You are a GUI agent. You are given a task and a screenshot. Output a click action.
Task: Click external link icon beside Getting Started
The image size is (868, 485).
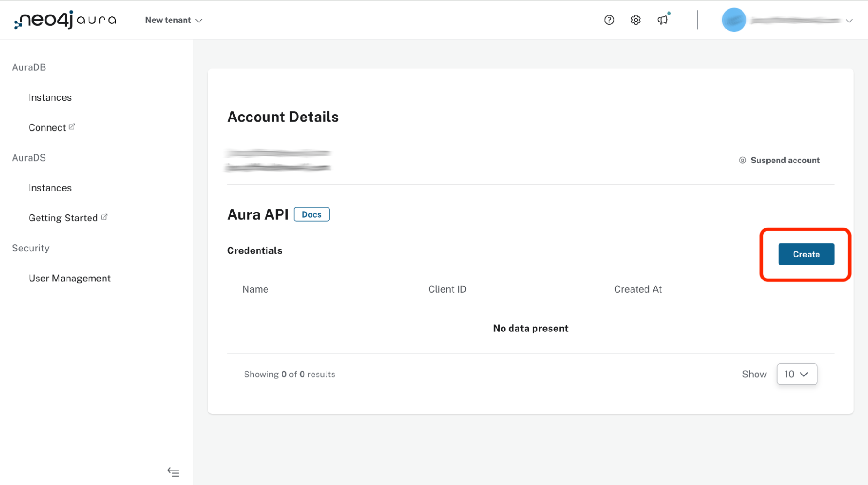click(104, 217)
